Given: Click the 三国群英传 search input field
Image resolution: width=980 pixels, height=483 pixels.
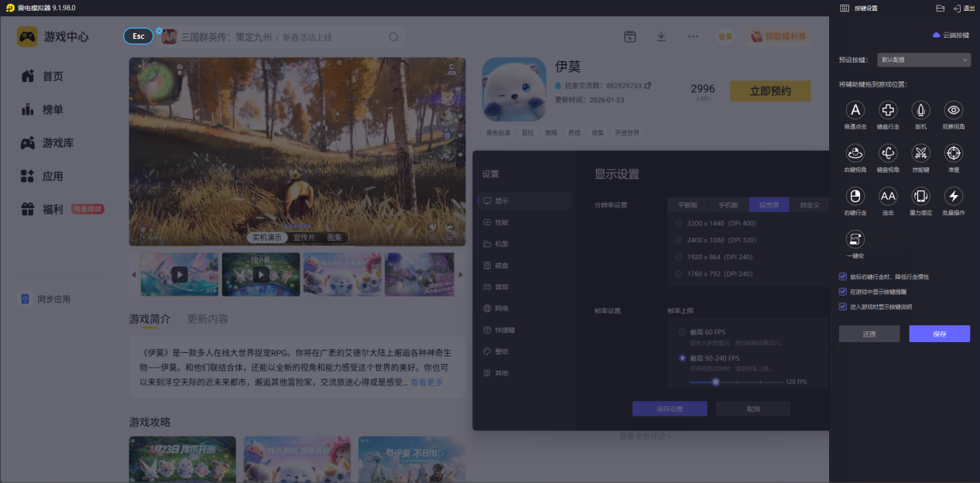Looking at the screenshot, I should 280,37.
